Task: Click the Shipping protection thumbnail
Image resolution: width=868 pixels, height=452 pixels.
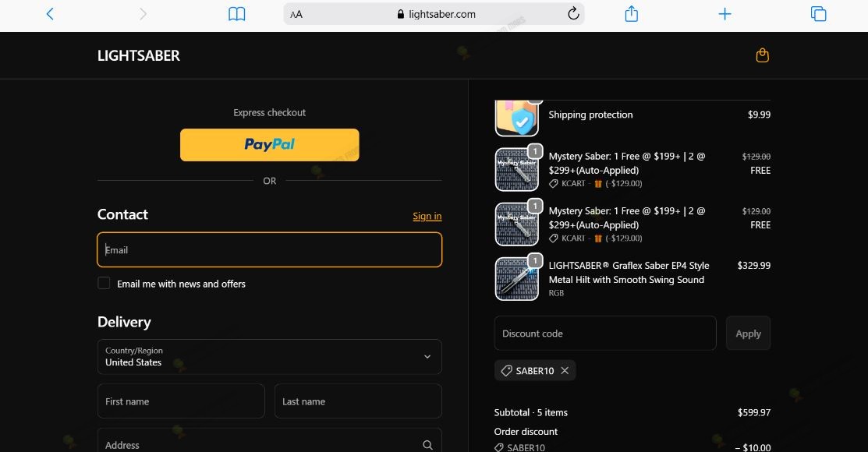Action: [516, 118]
